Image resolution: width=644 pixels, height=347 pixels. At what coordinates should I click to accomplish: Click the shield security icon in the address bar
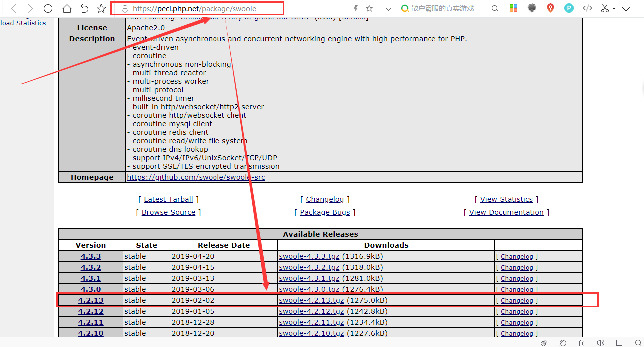pos(125,8)
